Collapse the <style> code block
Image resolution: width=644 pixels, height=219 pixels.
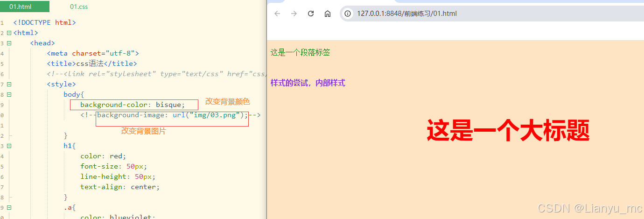[x=9, y=84]
